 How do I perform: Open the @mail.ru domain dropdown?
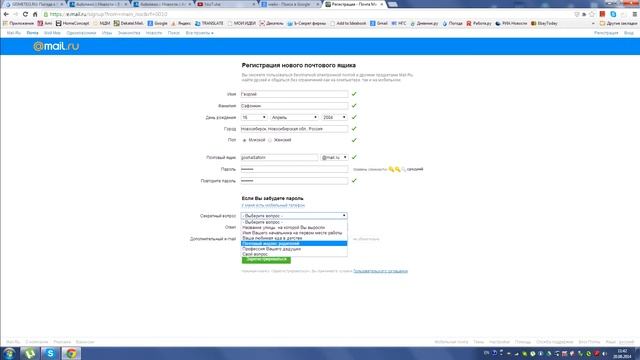click(x=334, y=158)
